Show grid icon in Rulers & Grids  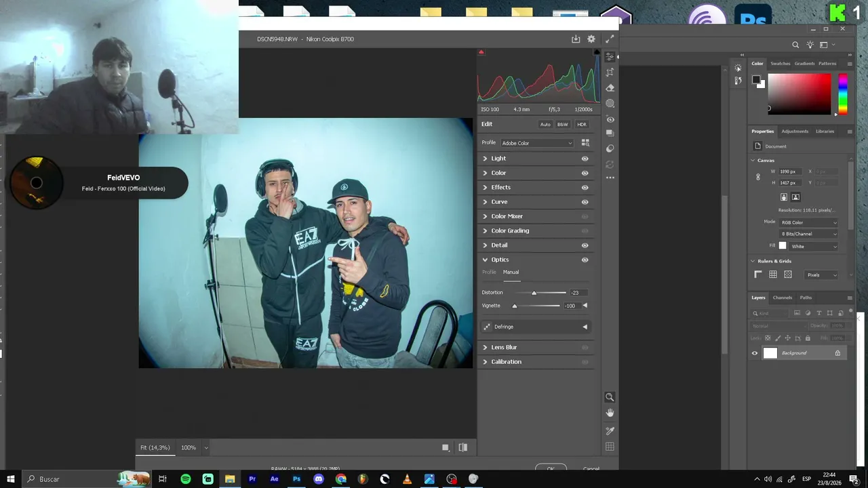tap(773, 274)
